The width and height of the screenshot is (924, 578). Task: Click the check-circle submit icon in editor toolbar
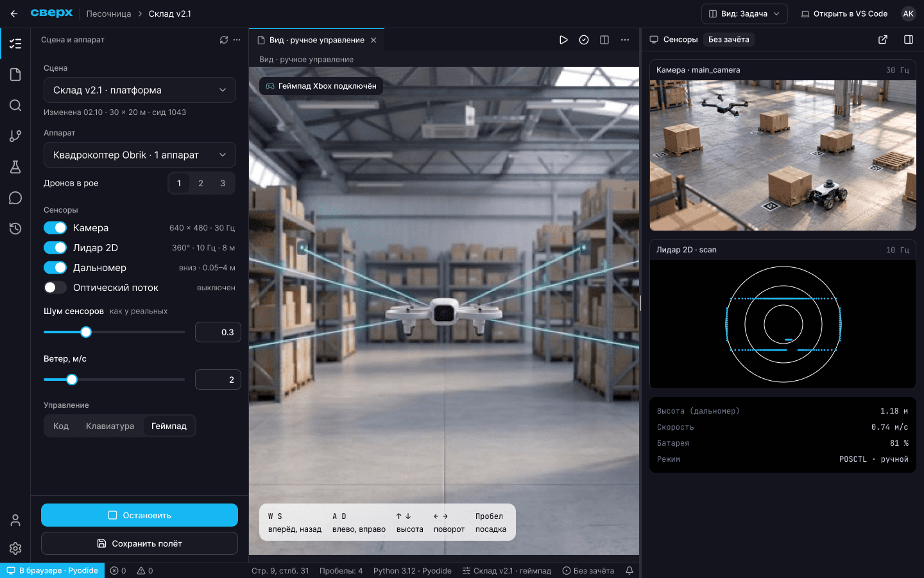[x=584, y=40]
